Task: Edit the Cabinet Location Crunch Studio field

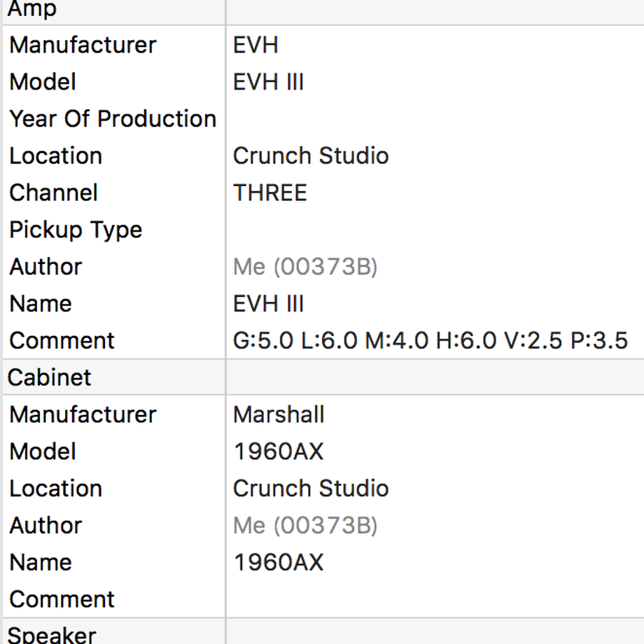Action: click(435, 489)
